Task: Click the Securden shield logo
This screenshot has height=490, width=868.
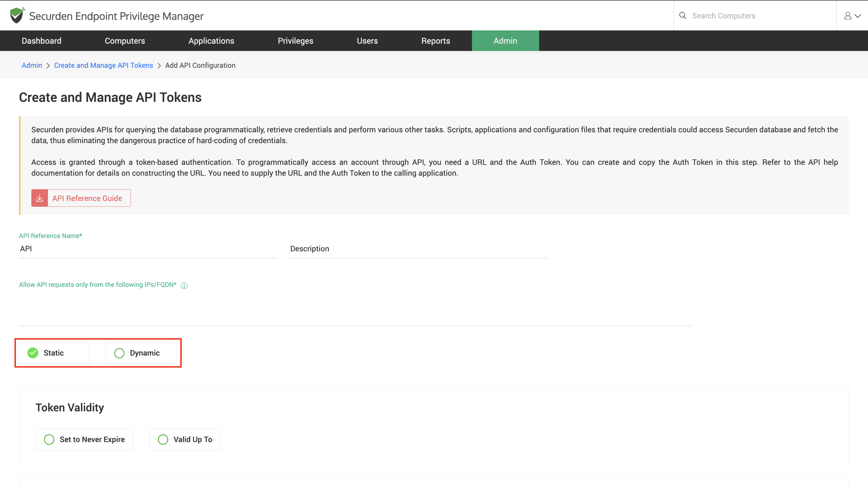Action: point(17,15)
